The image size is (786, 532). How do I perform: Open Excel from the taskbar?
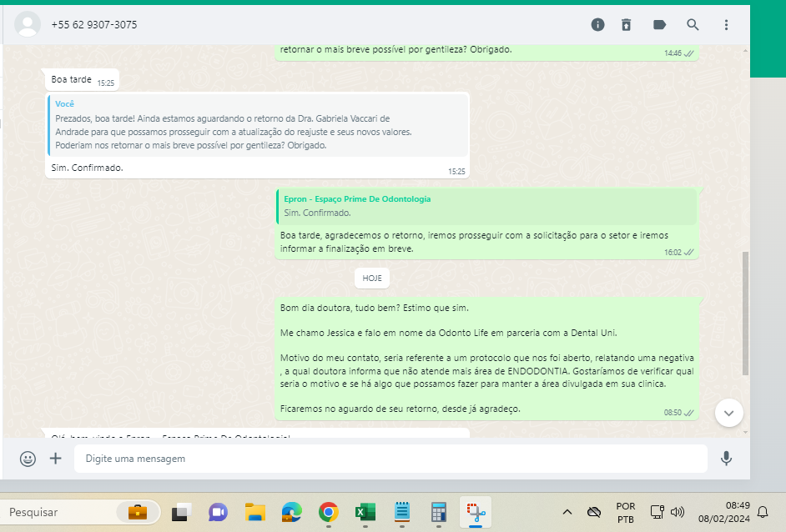point(365,512)
